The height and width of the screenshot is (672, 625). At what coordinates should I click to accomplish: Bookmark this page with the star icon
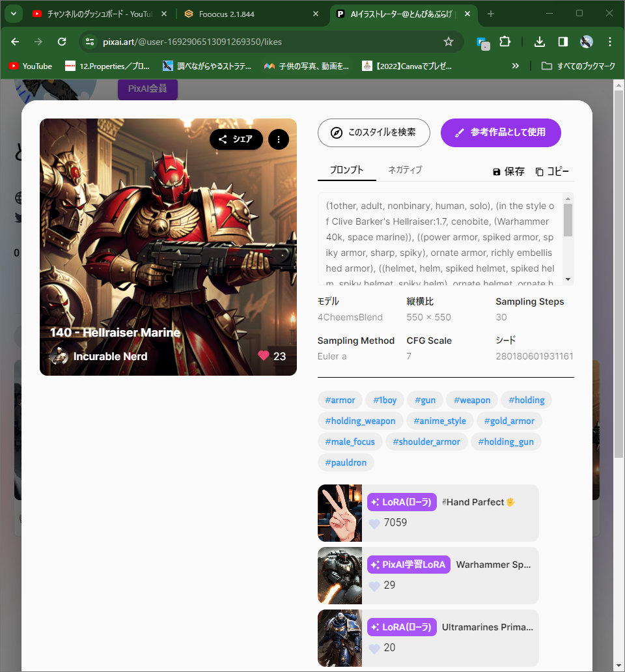coord(448,42)
